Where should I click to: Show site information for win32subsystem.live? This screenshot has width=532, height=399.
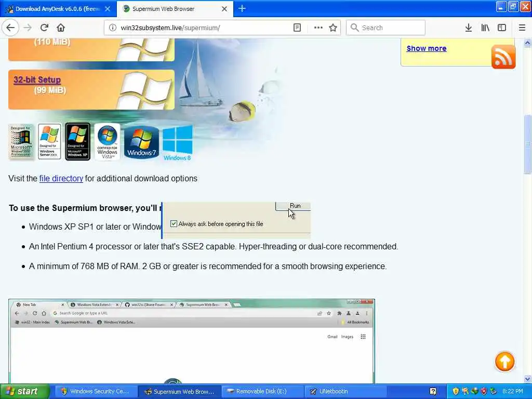pyautogui.click(x=112, y=28)
